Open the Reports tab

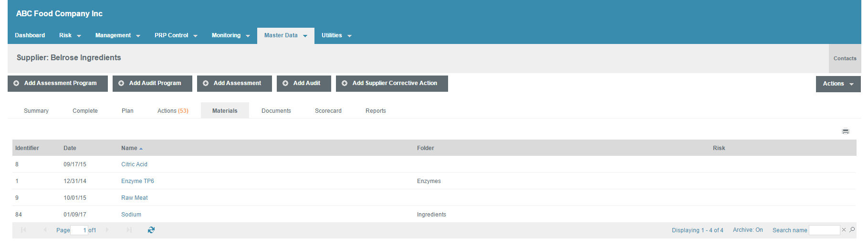coord(376,111)
